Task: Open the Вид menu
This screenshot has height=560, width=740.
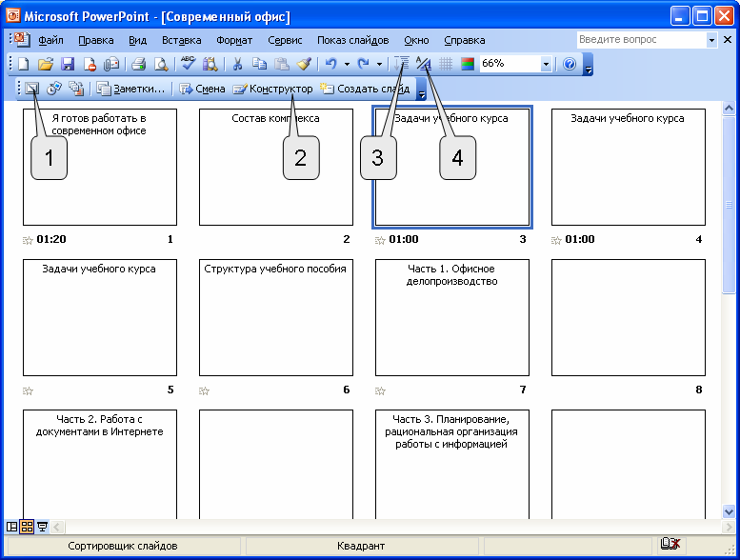Action: 138,40
